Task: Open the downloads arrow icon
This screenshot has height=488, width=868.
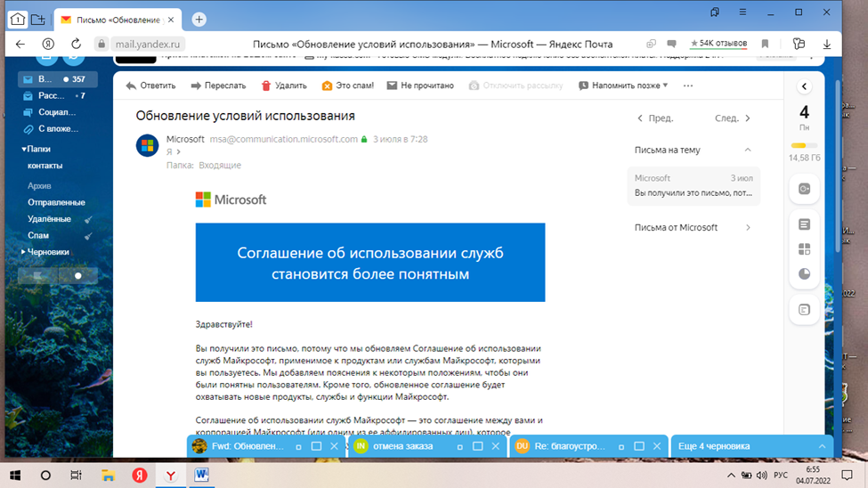Action: 826,44
